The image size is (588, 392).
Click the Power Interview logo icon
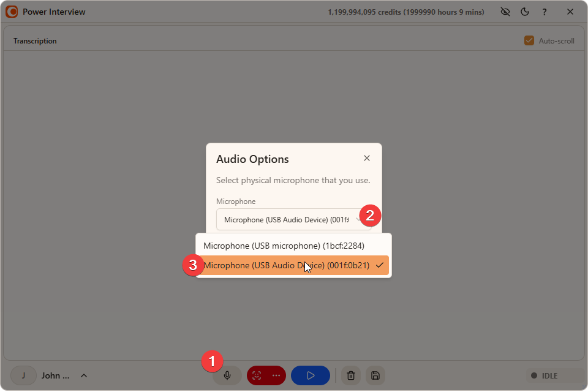click(12, 12)
